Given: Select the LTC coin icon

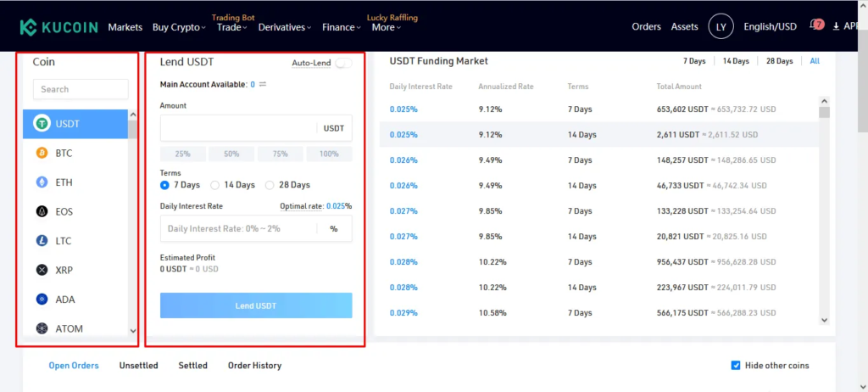Looking at the screenshot, I should pyautogui.click(x=42, y=241).
